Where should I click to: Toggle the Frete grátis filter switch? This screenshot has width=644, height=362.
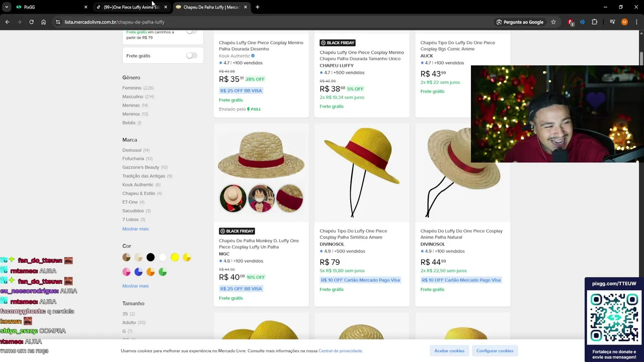pos(191,56)
